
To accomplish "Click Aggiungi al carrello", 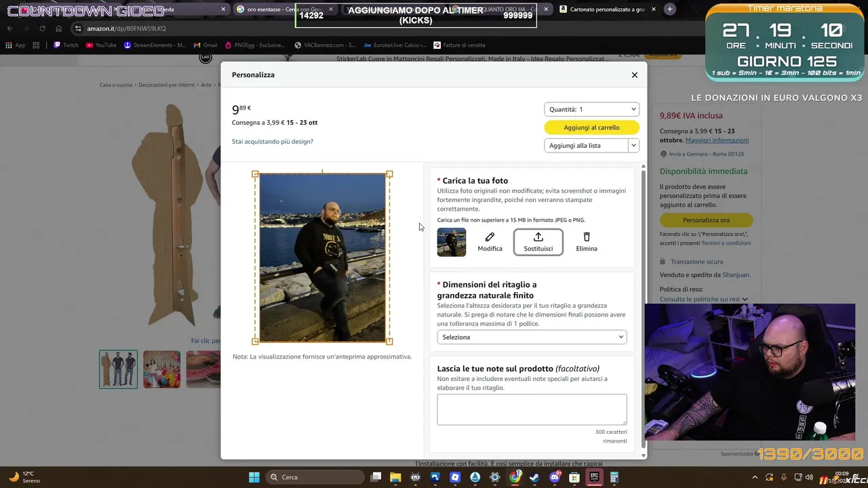I will [x=592, y=127].
